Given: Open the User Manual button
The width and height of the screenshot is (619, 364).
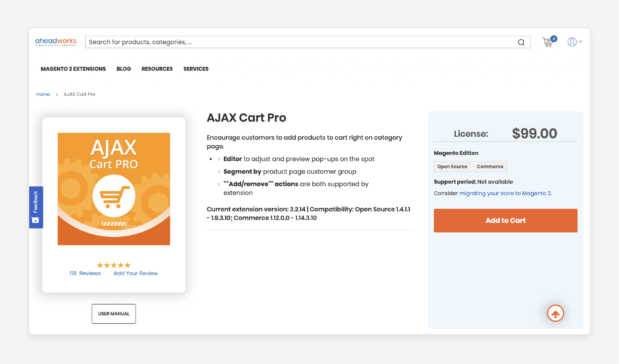Looking at the screenshot, I should [114, 314].
